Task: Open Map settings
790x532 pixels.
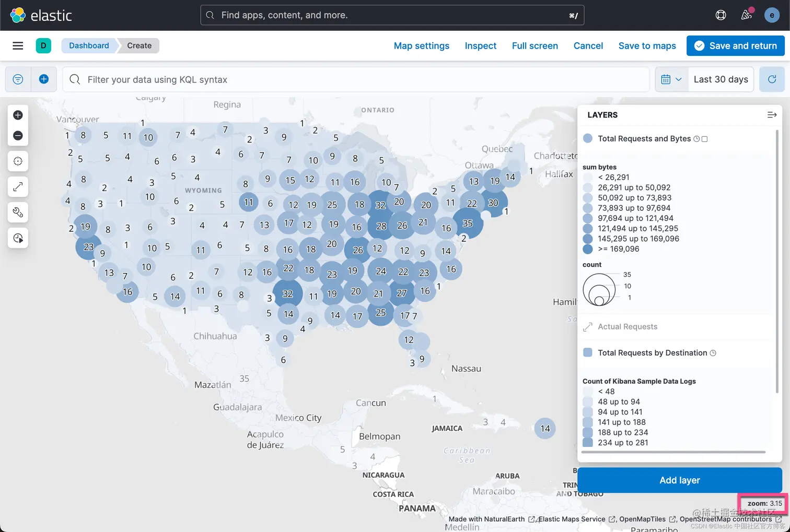Action: (421, 46)
